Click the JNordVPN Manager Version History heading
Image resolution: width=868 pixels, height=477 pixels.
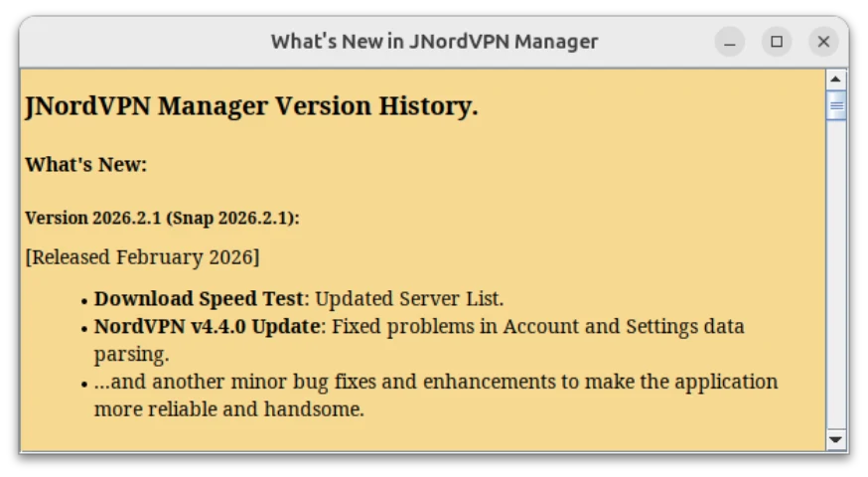pyautogui.click(x=252, y=105)
